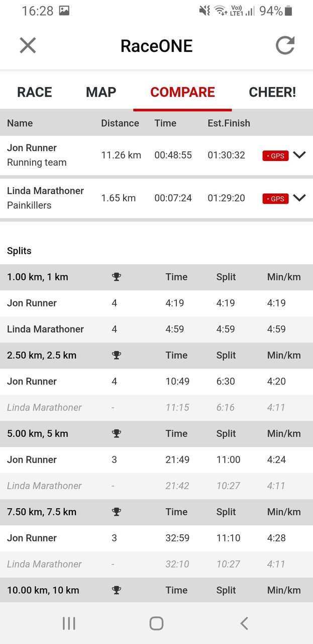The height and width of the screenshot is (644, 313).
Task: Expand Linda Marathoner's details chevron
Action: point(299,198)
